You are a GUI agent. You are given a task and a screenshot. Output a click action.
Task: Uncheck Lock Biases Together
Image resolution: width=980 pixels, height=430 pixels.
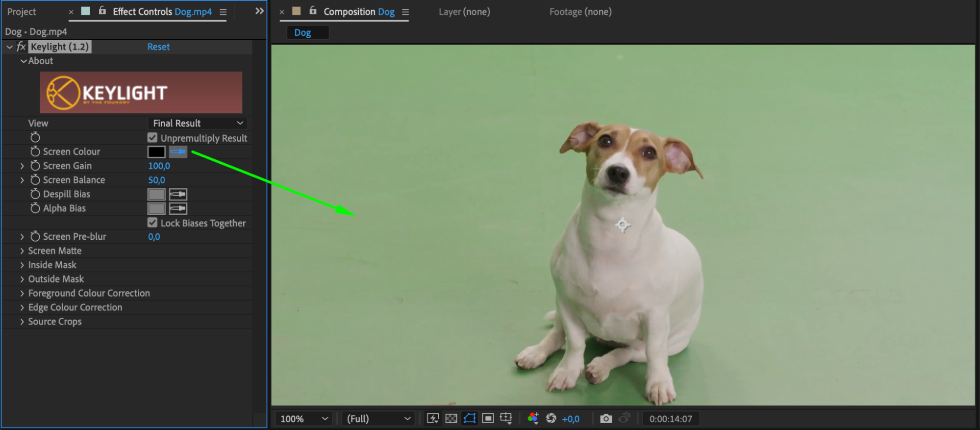(152, 223)
